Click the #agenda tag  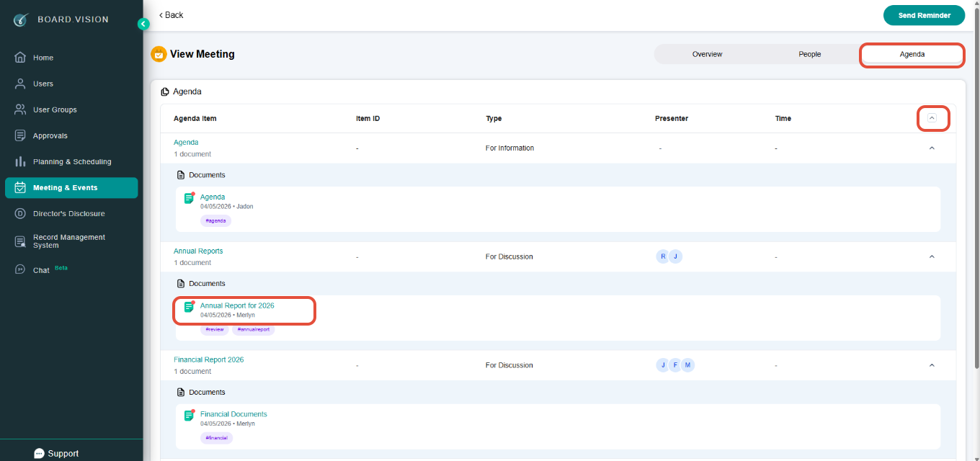click(215, 221)
